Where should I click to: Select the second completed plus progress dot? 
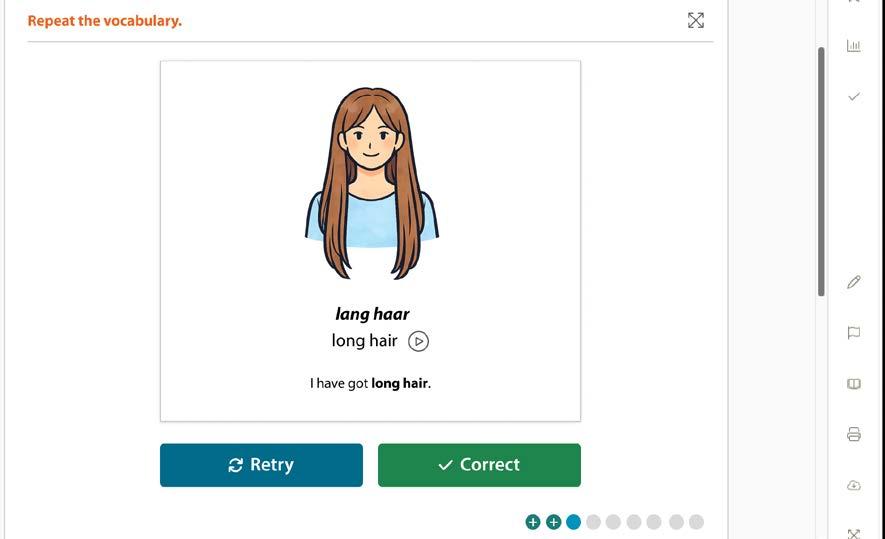point(554,522)
